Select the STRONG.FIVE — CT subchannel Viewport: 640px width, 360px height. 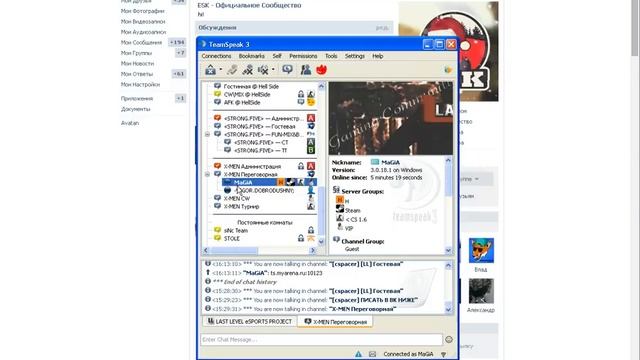pyautogui.click(x=261, y=142)
